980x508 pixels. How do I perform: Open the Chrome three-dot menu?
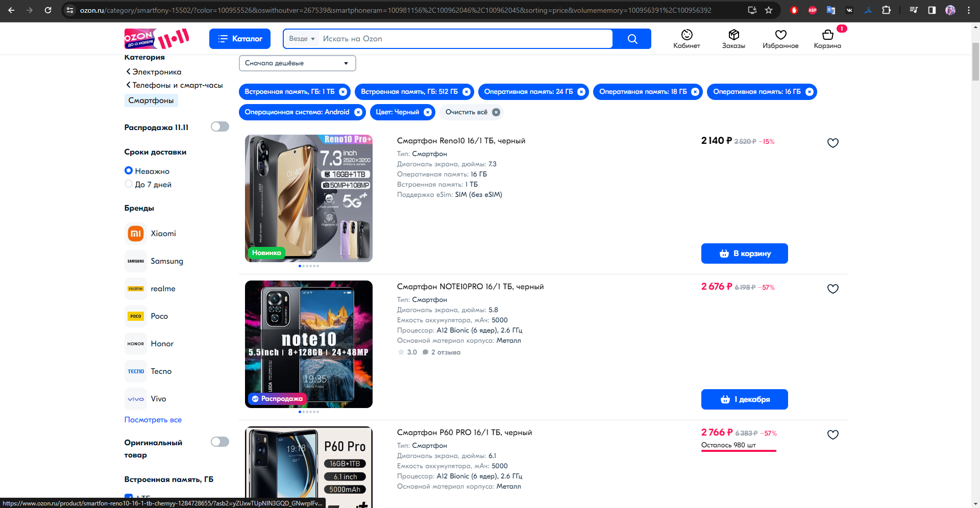(x=969, y=10)
